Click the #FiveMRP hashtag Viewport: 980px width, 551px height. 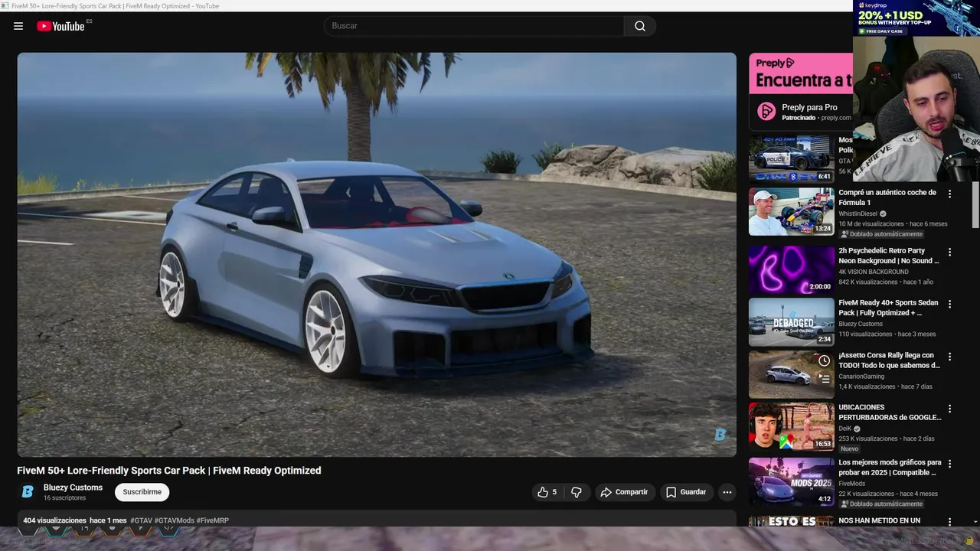(213, 520)
